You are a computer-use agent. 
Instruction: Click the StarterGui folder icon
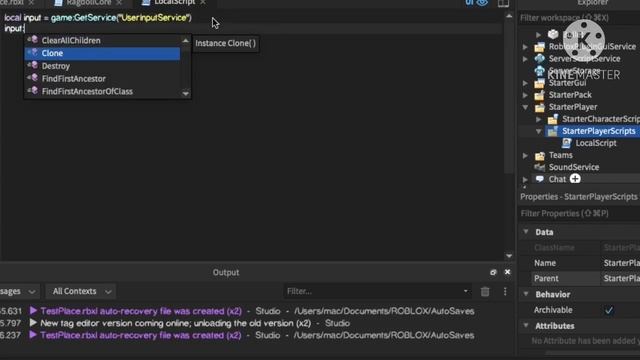click(x=540, y=83)
